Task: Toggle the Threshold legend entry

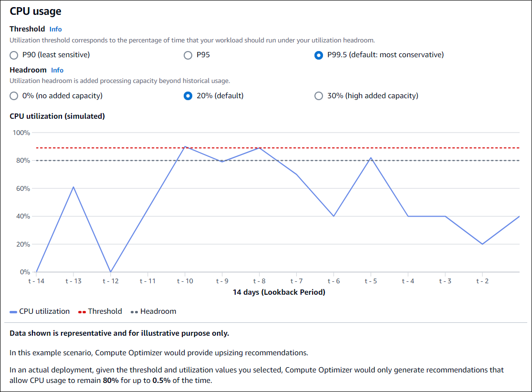Action: click(105, 311)
